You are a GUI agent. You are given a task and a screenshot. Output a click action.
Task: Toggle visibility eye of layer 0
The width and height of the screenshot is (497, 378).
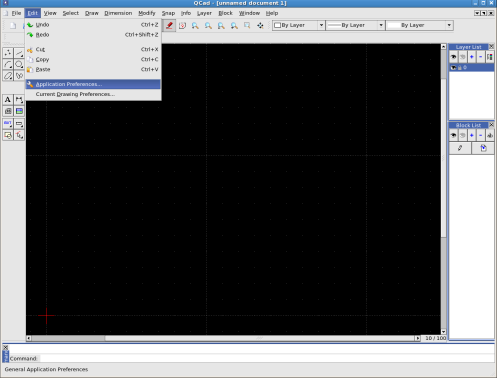click(453, 68)
